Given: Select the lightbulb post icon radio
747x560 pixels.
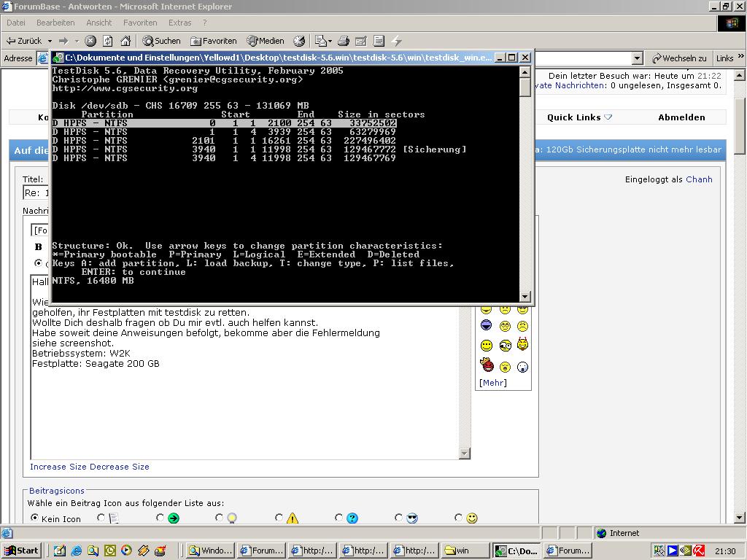Looking at the screenshot, I should (x=219, y=518).
